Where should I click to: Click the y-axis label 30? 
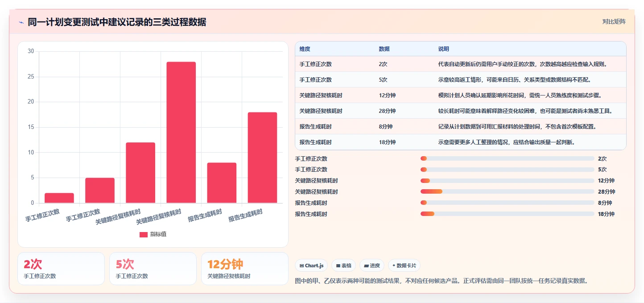tap(31, 51)
